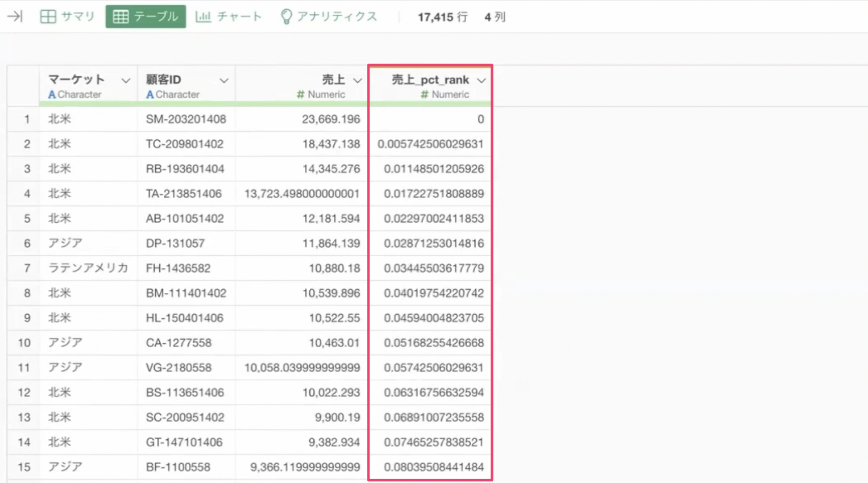Open the マーケット column dropdown menu
The height and width of the screenshot is (483, 868).
pos(126,80)
